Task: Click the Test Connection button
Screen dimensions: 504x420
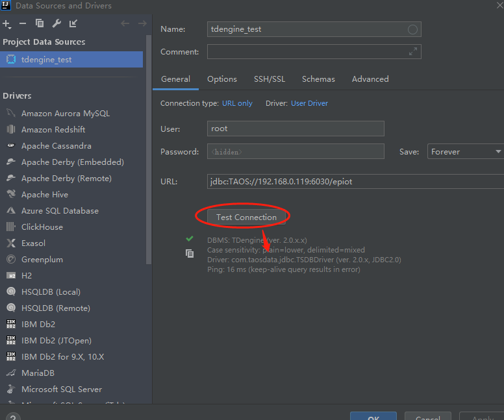Action: [x=246, y=217]
